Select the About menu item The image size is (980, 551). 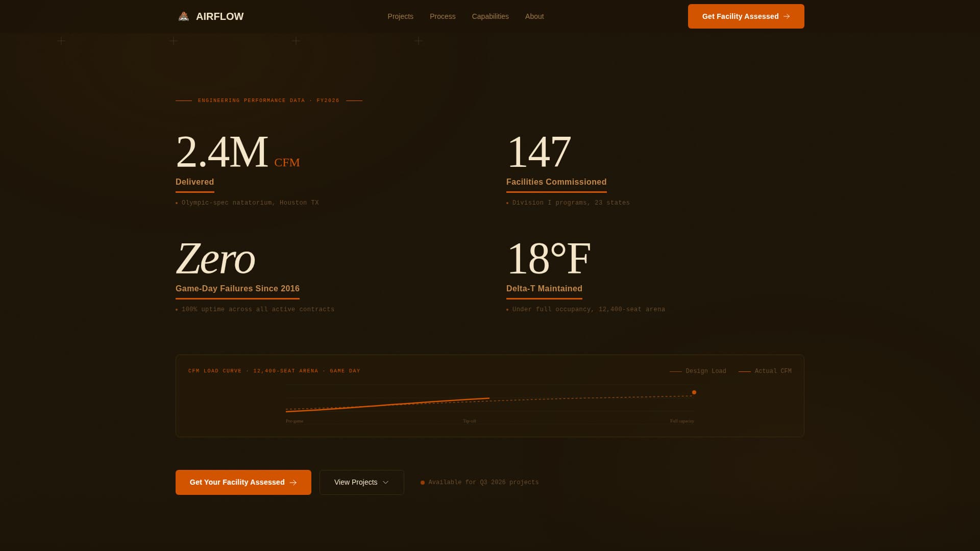pos(534,16)
